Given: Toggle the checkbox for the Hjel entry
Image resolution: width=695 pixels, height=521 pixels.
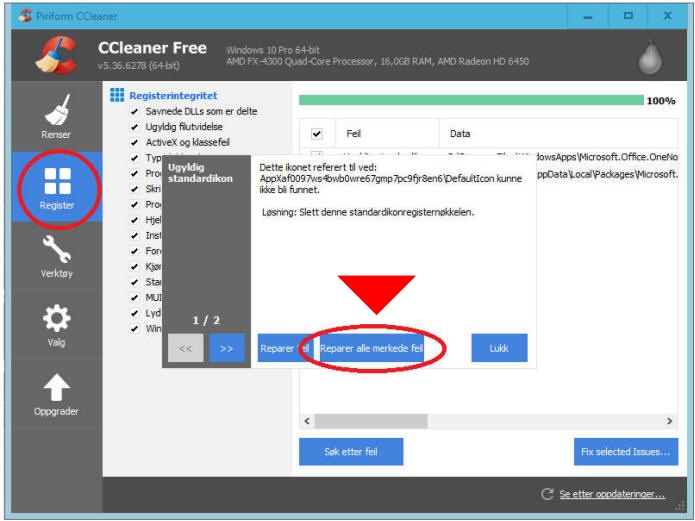Looking at the screenshot, I should (x=134, y=220).
